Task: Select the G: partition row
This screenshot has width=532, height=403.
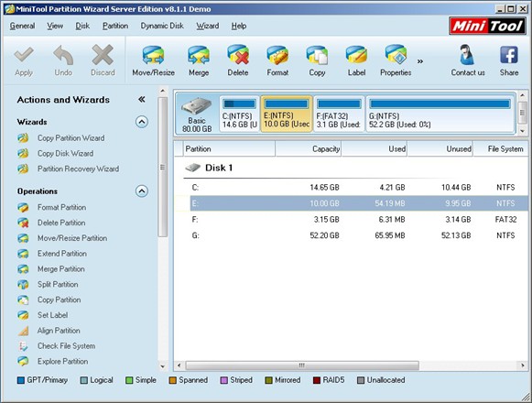Action: click(353, 235)
